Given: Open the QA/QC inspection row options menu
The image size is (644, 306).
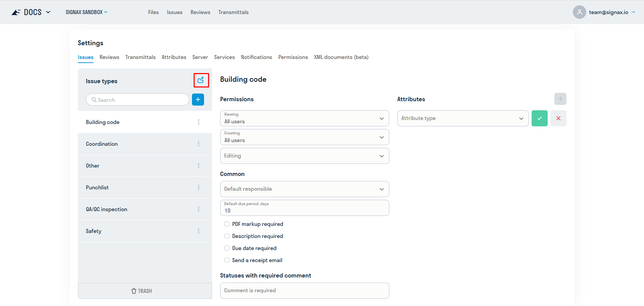Looking at the screenshot, I should pos(199,209).
